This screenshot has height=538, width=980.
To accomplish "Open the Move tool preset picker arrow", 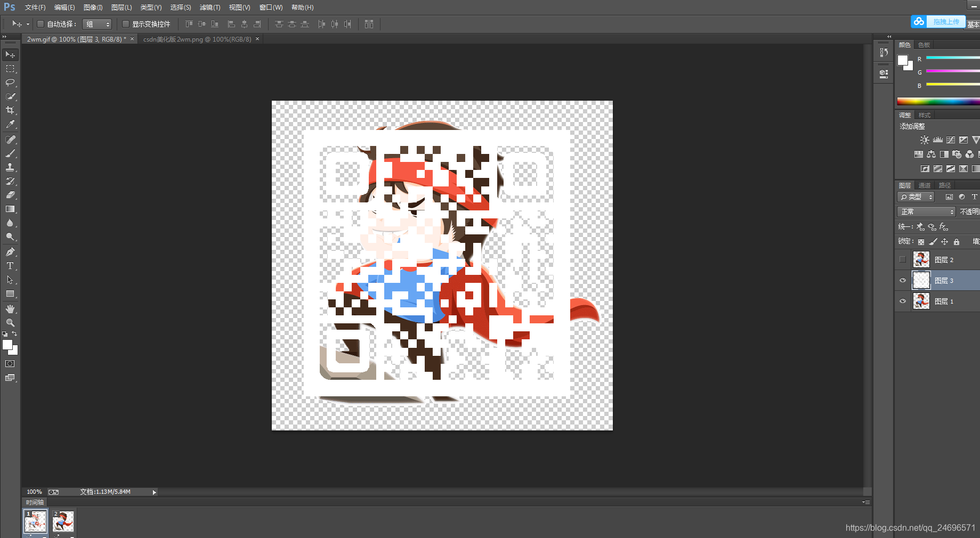I will tap(28, 24).
